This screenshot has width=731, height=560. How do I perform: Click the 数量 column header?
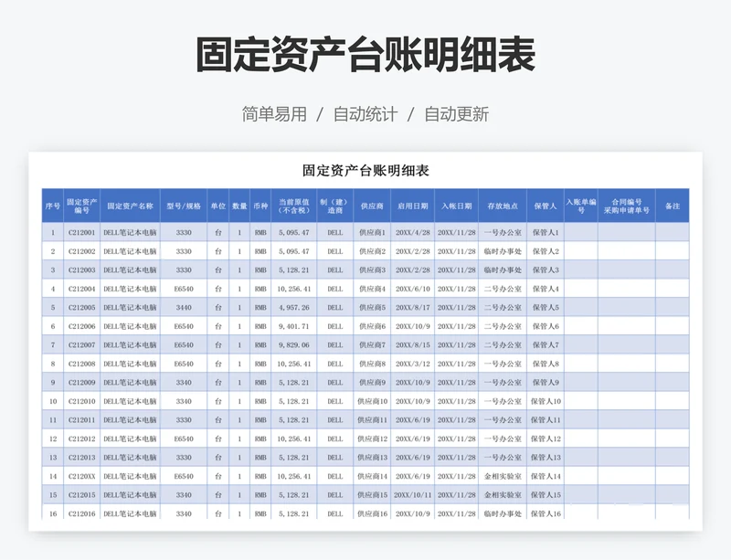tap(239, 206)
